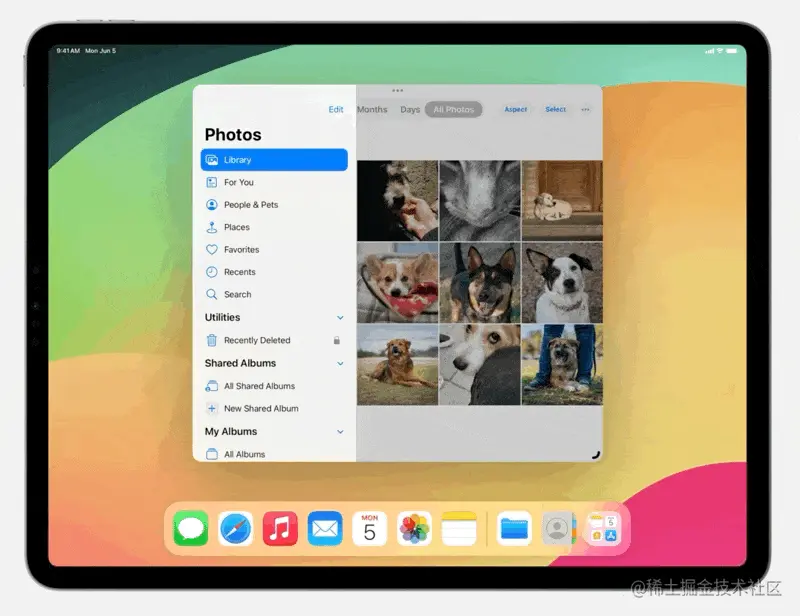800x616 pixels.
Task: Collapse the My Albums section
Action: tap(340, 432)
